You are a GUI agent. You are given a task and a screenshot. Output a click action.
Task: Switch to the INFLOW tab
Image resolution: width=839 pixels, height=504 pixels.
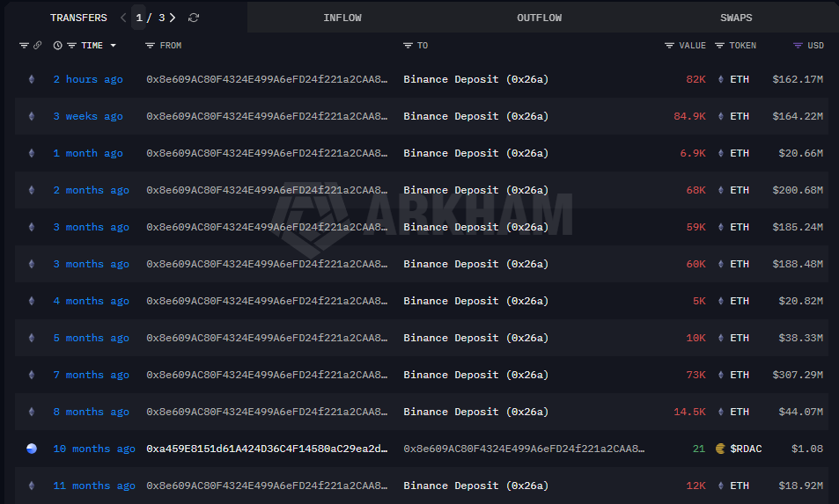coord(342,18)
